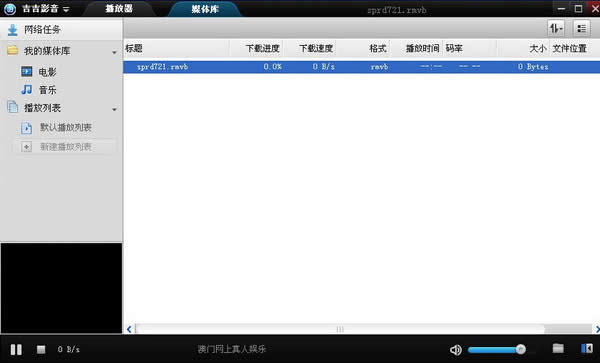Switch to the 播放器 tab
The image size is (600, 363).
coord(119,8)
